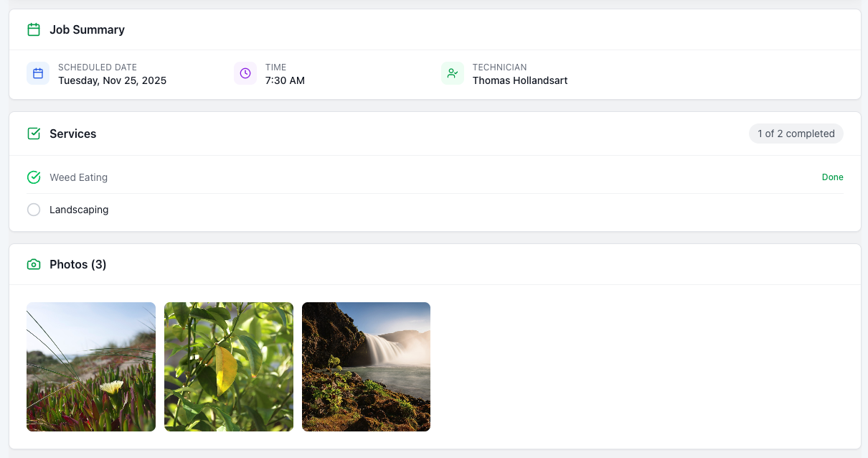Open the white flower photo thumbnail
The width and height of the screenshot is (868, 458).
(91, 367)
